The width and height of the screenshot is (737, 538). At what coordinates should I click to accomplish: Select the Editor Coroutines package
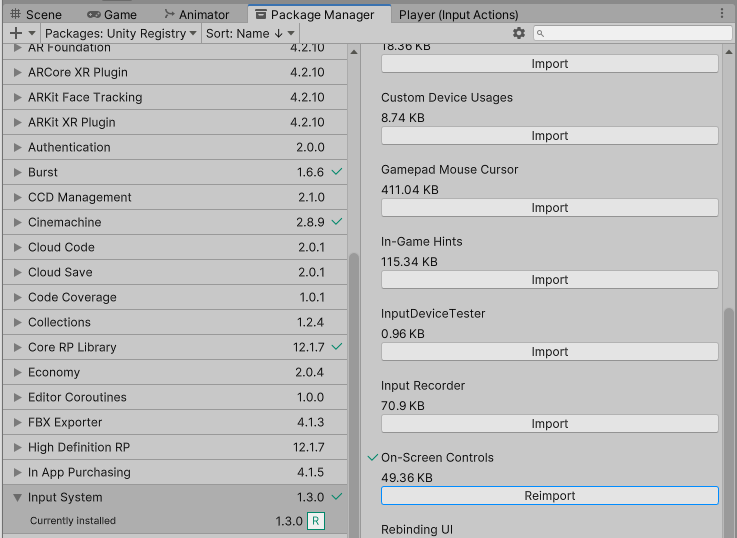(175, 397)
